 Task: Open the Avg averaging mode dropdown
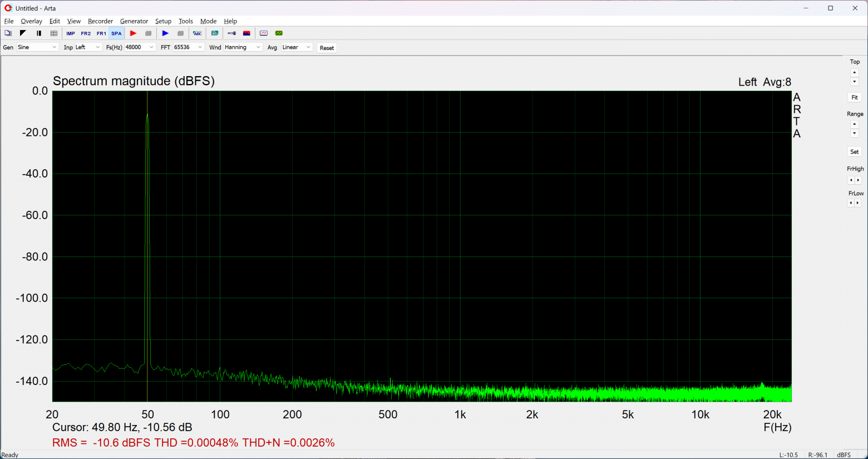[x=297, y=47]
